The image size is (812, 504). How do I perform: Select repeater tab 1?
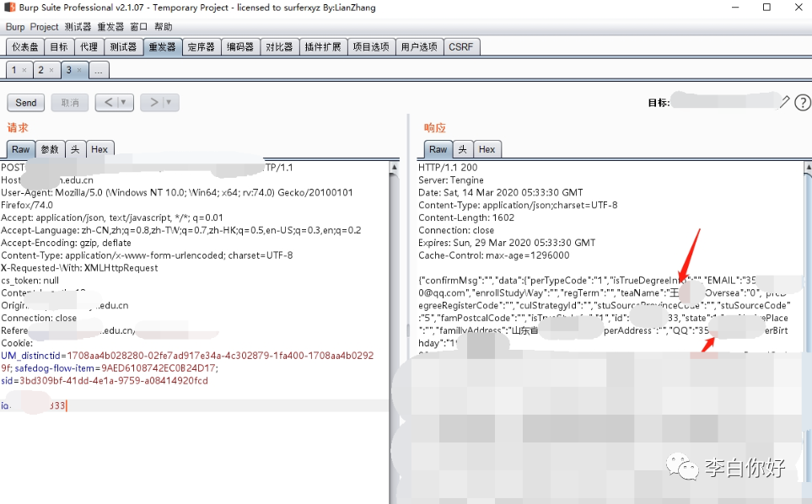coord(14,70)
